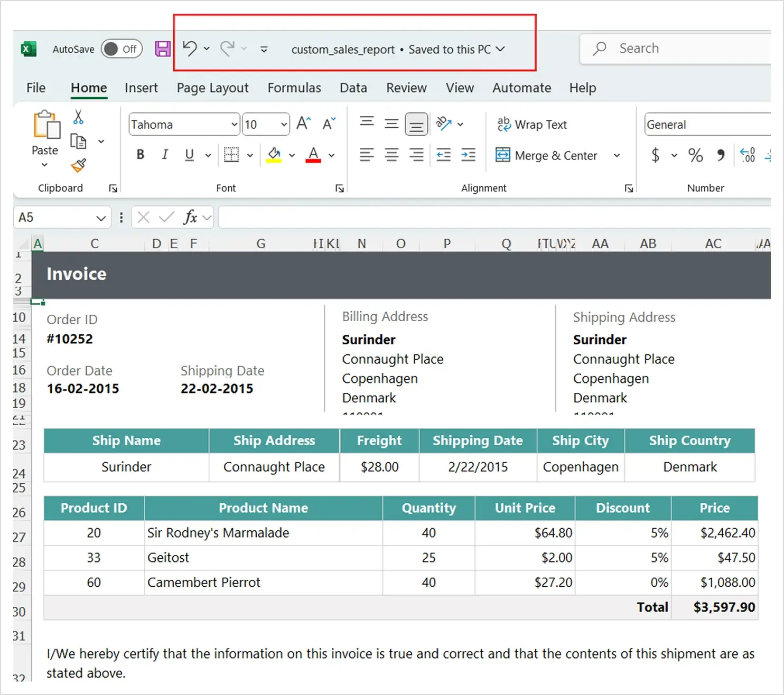Toggle Bold formatting
The image size is (784, 695).
click(x=141, y=155)
